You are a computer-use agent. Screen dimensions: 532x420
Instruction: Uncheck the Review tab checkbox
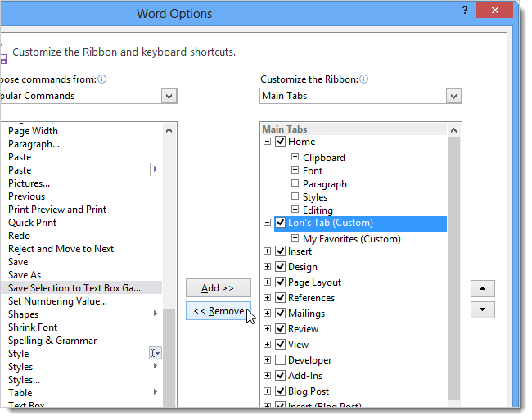(x=280, y=329)
